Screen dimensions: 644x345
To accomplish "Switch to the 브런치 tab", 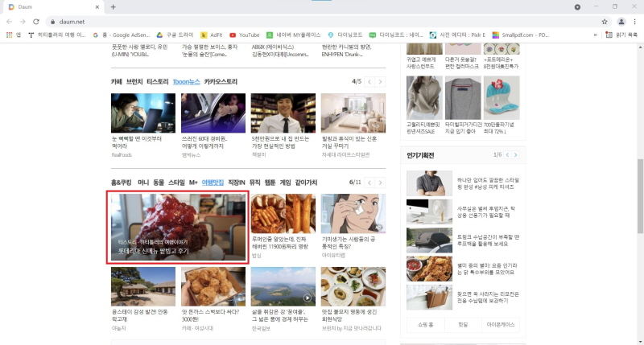I will [134, 82].
